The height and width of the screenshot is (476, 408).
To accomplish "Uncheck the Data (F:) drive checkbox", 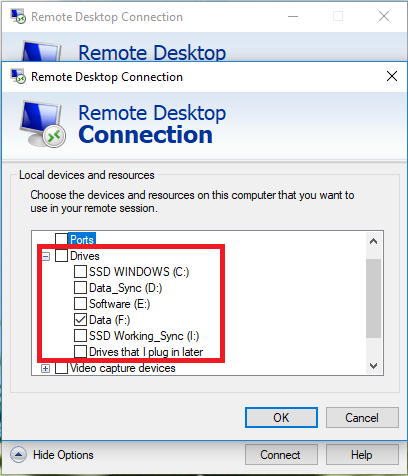I will (x=80, y=320).
